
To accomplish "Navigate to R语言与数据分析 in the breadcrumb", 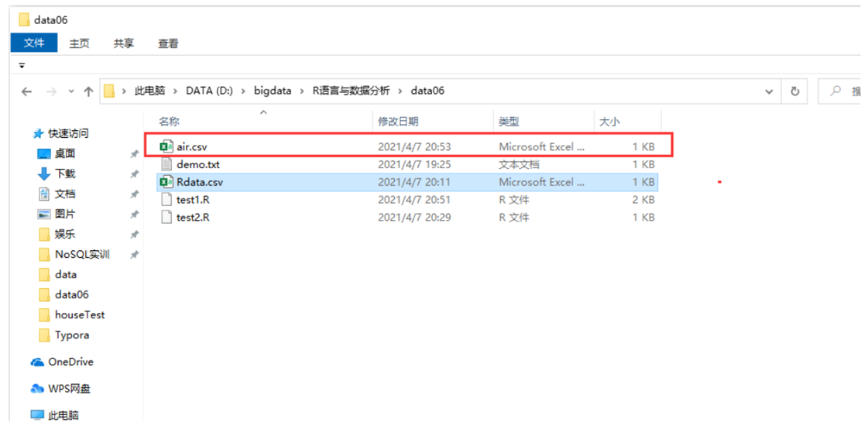I will pyautogui.click(x=352, y=91).
